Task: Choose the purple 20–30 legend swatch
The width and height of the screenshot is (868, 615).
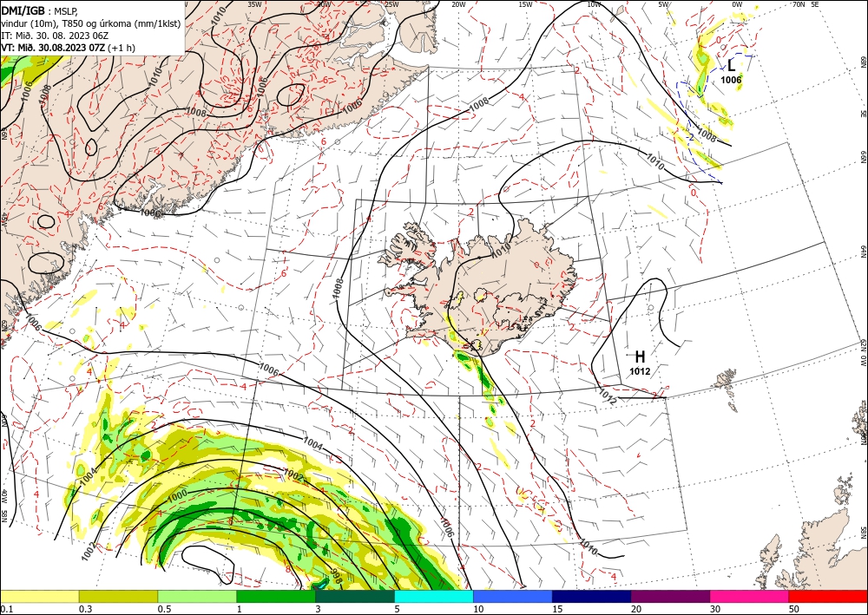Action: tap(670, 596)
